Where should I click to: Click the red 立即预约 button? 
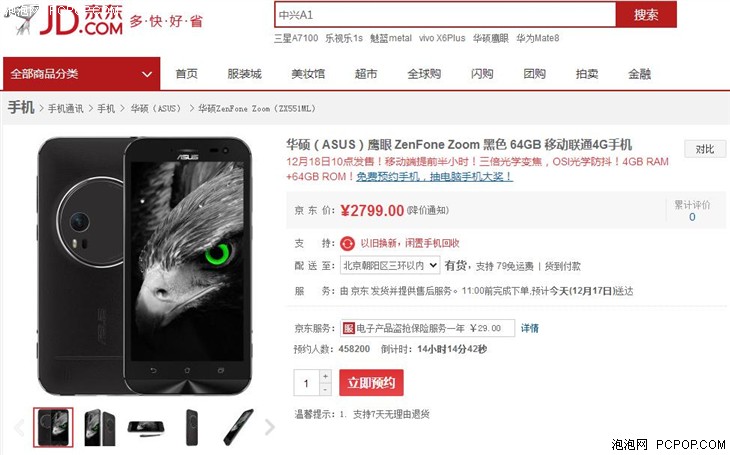coord(371,383)
